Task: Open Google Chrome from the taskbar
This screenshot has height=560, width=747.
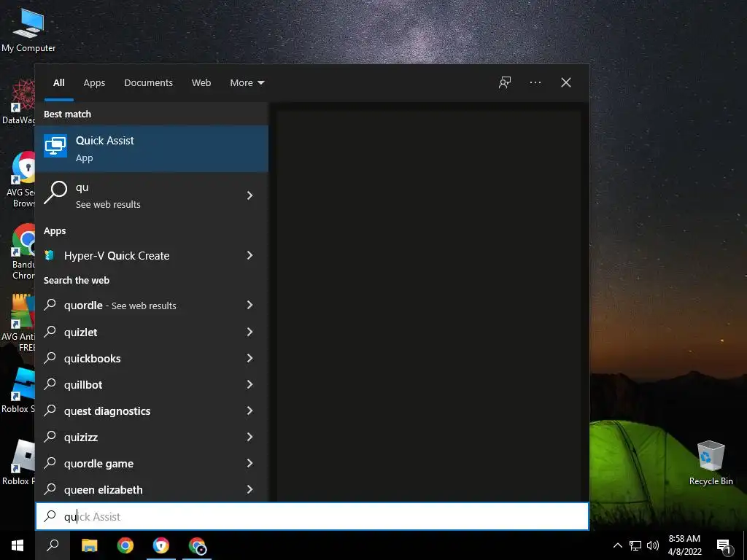Action: pyautogui.click(x=125, y=545)
